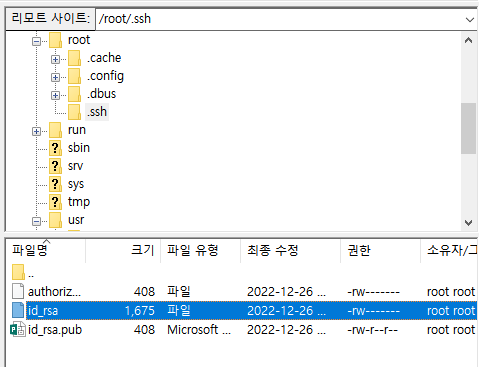Collapse the root folder tree node
The width and height of the screenshot is (479, 367).
coord(36,41)
